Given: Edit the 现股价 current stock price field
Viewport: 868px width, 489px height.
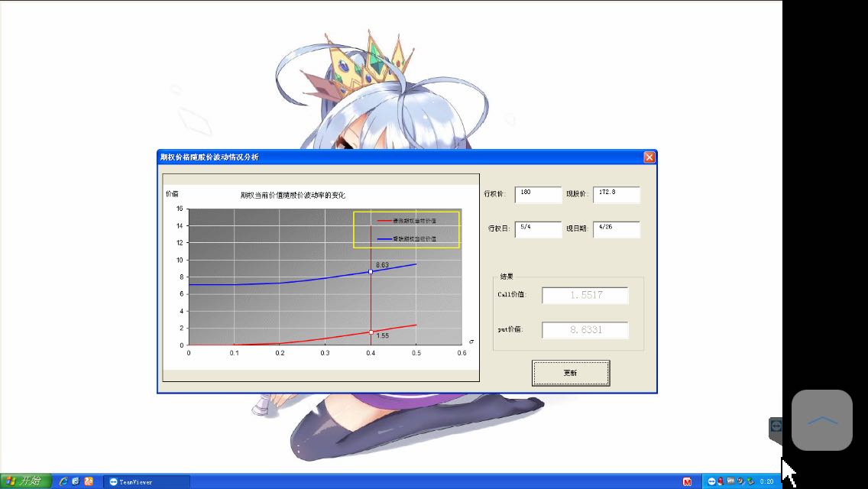Looking at the screenshot, I should click(x=616, y=194).
